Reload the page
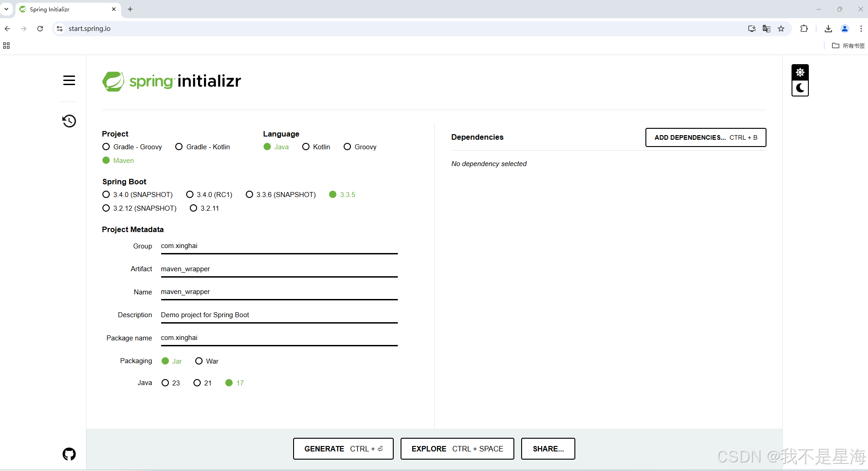This screenshot has height=471, width=868. [x=40, y=29]
